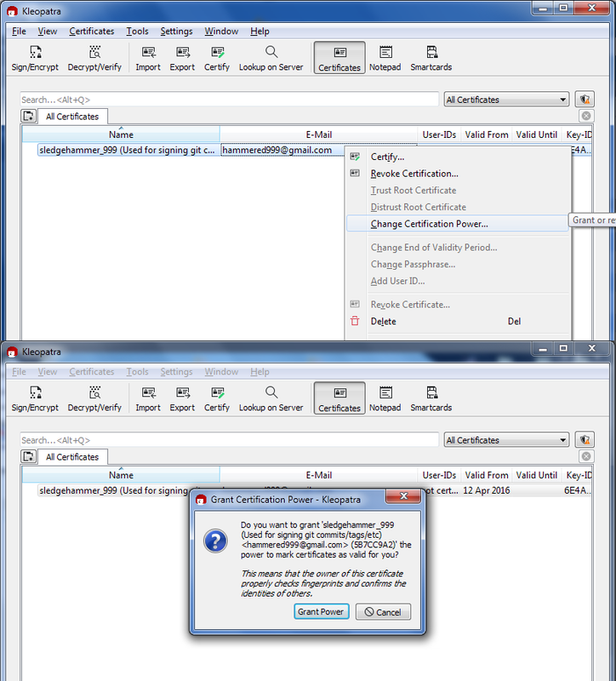Select All Certificates tab in bottom window
Viewport: 616px width, 681px height.
pos(72,457)
